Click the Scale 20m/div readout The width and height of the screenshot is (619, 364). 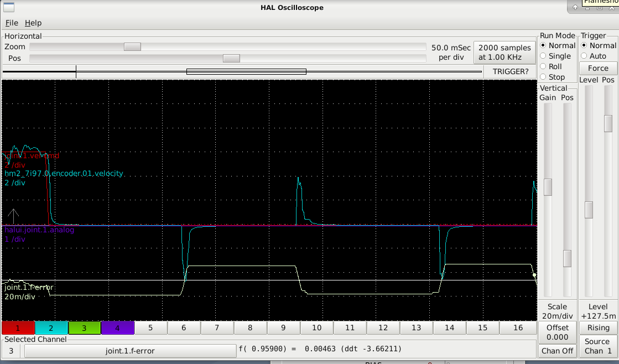coord(558,311)
